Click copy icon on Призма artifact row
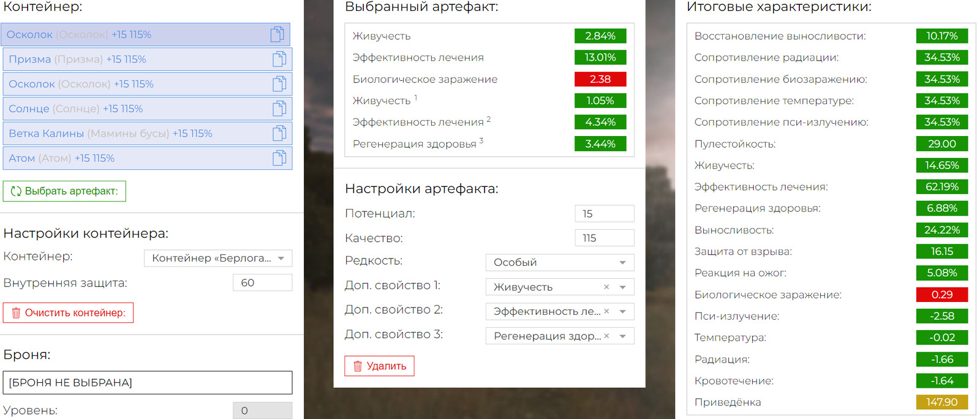This screenshot has width=980, height=419. [x=279, y=59]
